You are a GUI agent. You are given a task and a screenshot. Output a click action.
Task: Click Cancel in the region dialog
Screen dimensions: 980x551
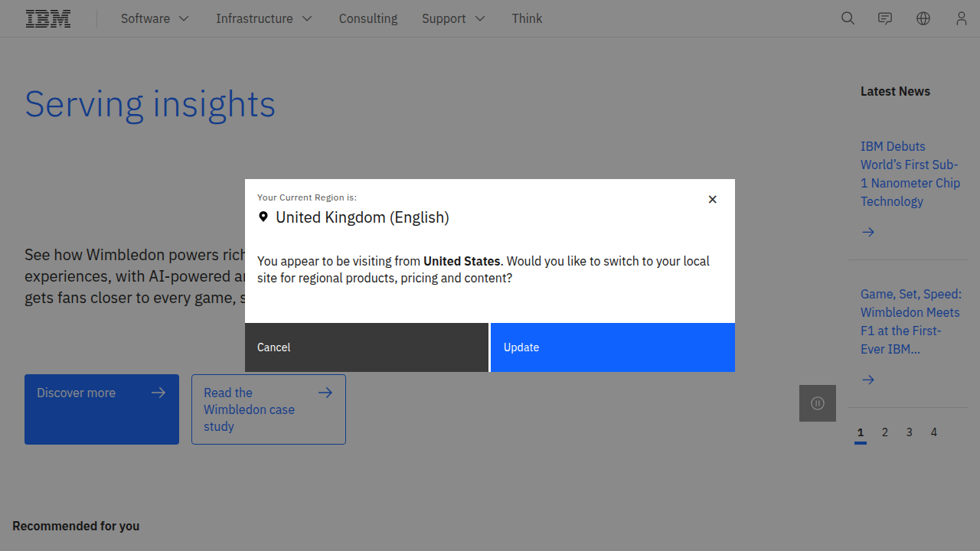pos(367,347)
